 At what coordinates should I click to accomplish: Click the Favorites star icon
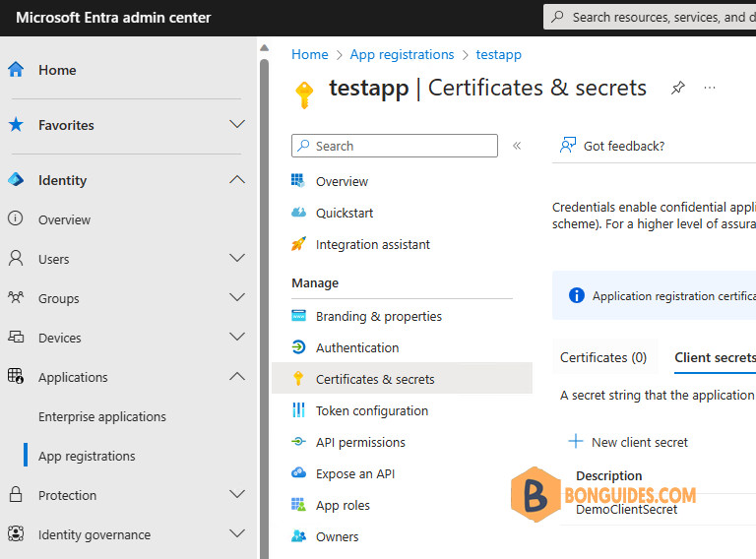[x=16, y=124]
